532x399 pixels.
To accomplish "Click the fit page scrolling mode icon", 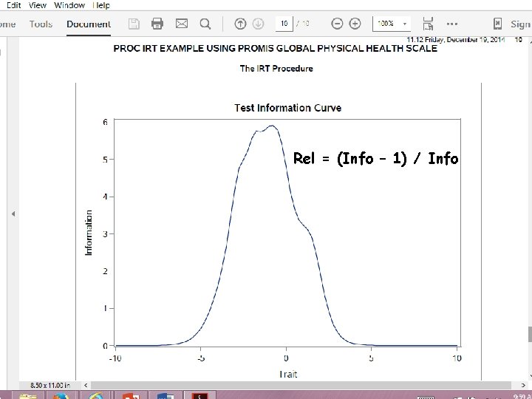I will click(x=428, y=24).
